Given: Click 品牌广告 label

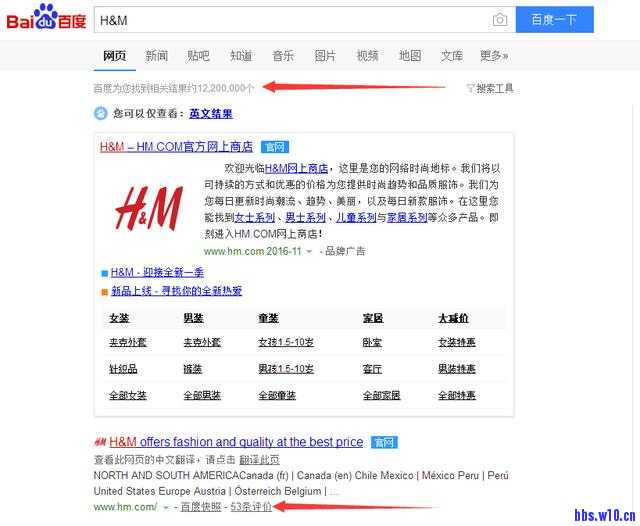Looking at the screenshot, I should click(345, 251).
